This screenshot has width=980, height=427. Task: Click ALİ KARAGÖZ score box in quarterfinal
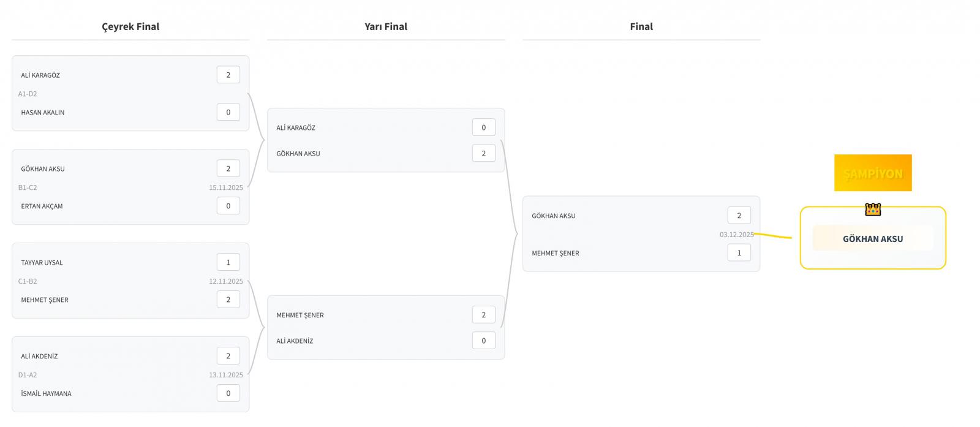point(228,75)
